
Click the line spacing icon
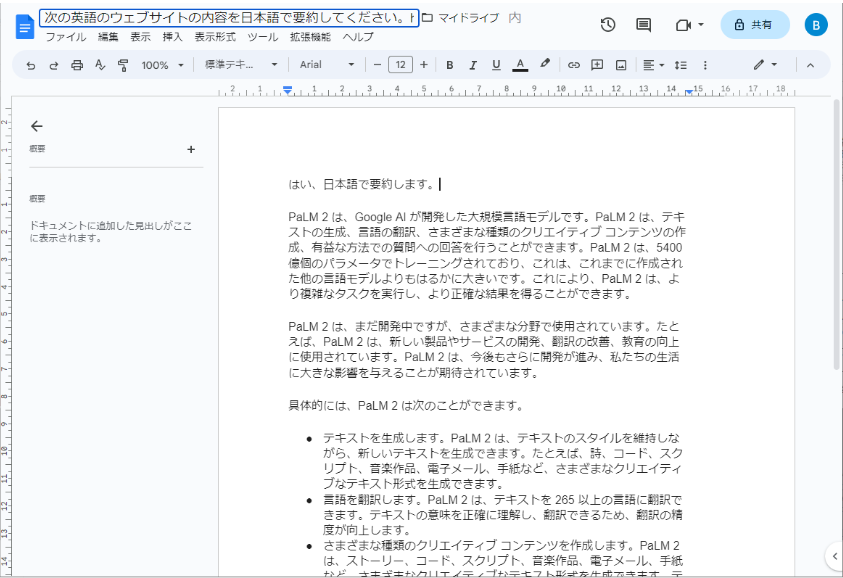(x=681, y=65)
